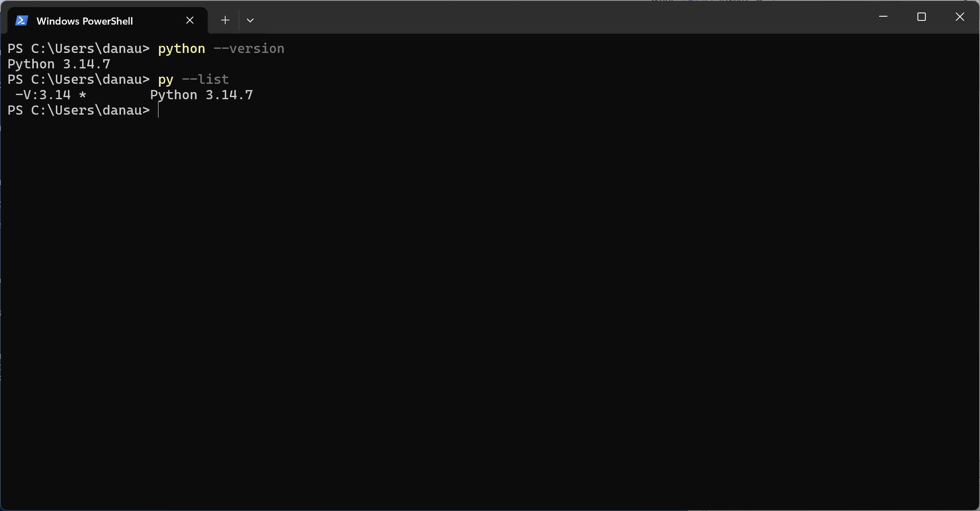This screenshot has height=511, width=980.
Task: Click the '--list' argument text
Action: [205, 80]
